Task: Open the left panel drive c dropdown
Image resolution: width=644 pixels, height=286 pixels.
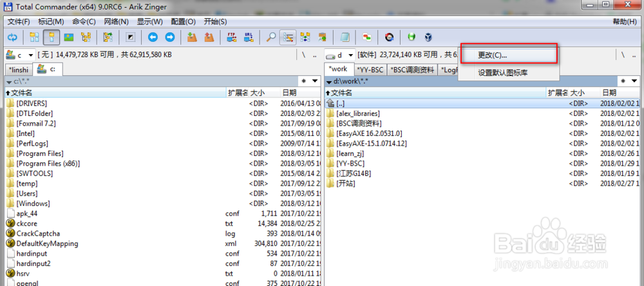Action: point(20,55)
